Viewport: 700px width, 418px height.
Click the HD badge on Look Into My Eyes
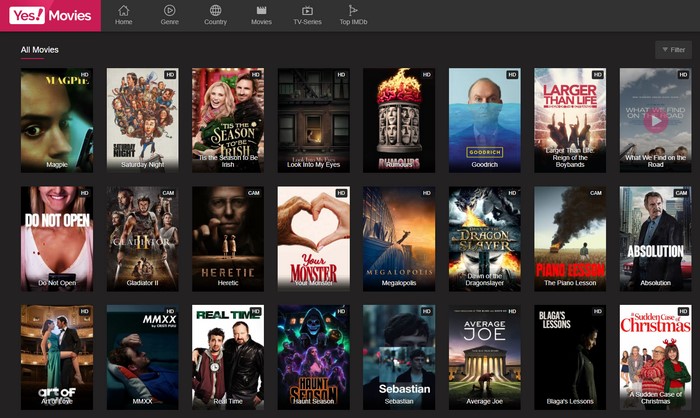pyautogui.click(x=341, y=75)
